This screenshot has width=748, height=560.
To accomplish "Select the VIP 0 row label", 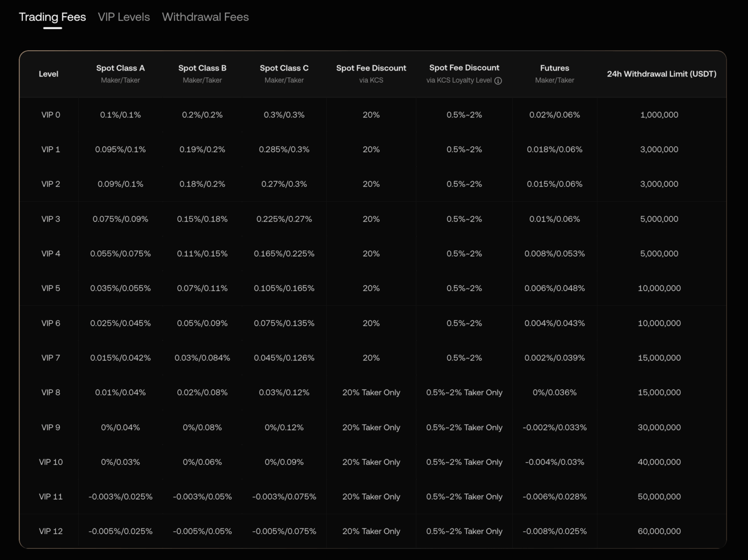I will coord(50,115).
